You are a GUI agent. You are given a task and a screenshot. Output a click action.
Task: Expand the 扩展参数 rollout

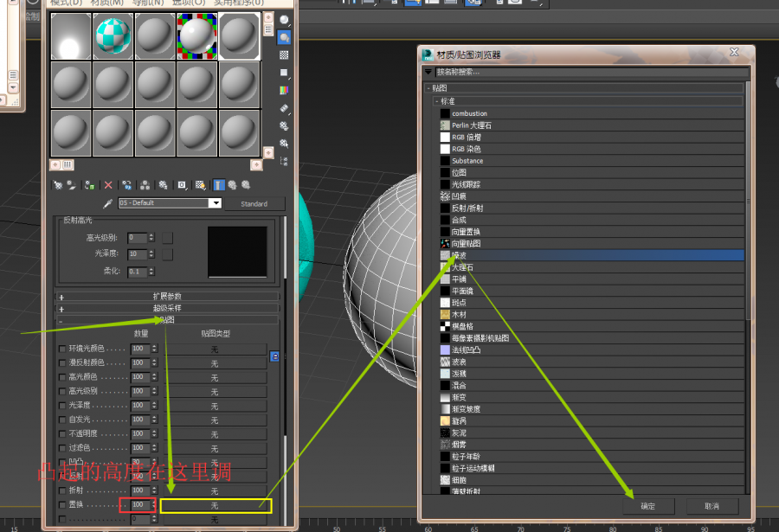167,296
